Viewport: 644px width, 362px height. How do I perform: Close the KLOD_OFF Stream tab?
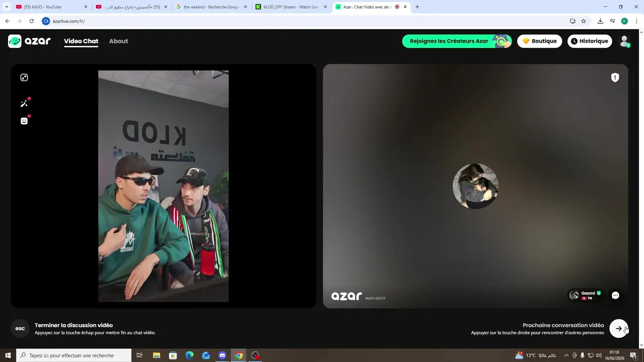[x=325, y=7]
